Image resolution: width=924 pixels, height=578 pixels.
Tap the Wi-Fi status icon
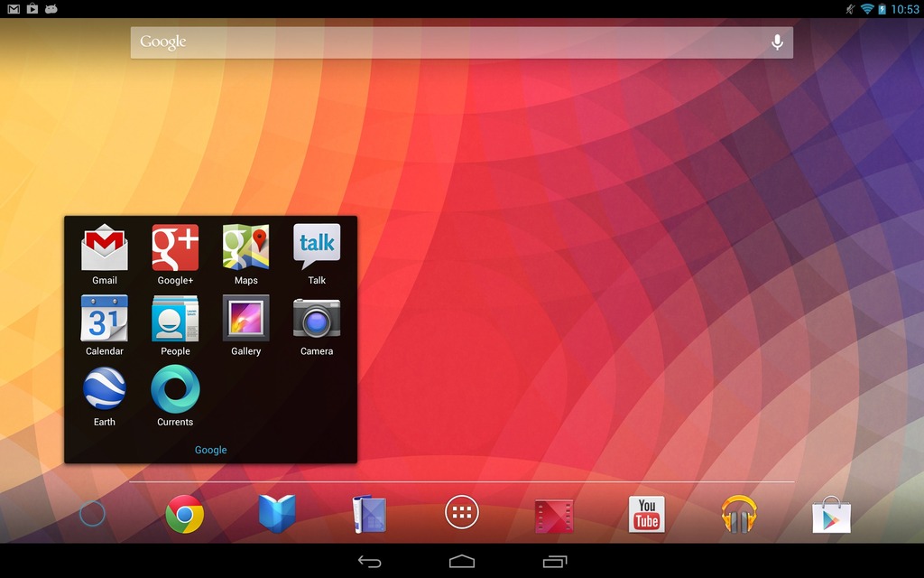(867, 9)
